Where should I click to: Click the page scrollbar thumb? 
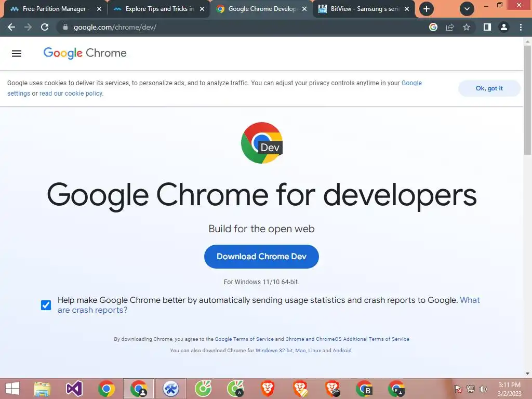tap(527, 100)
